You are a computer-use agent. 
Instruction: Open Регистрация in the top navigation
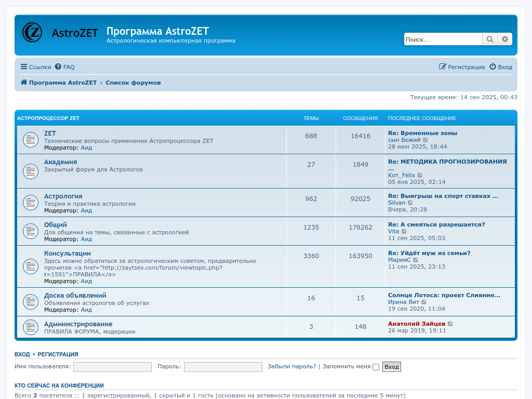(x=462, y=67)
